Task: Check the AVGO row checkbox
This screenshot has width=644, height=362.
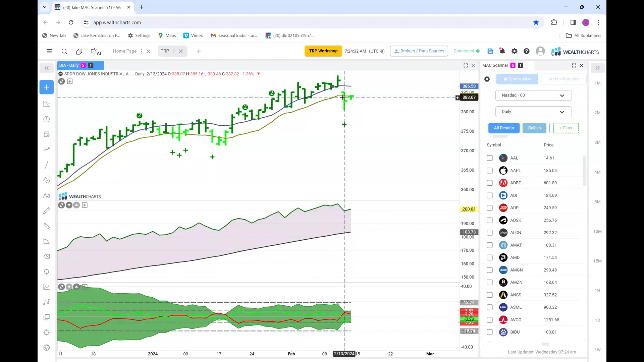Action: (x=490, y=320)
